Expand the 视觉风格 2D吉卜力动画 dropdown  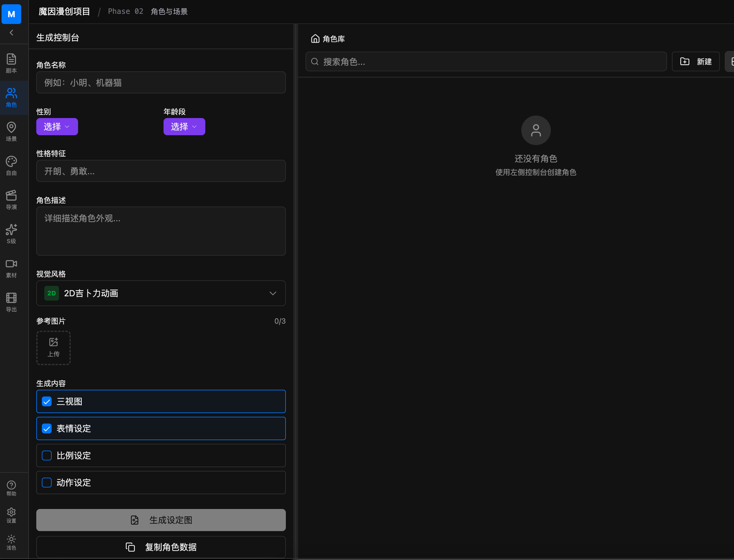161,293
